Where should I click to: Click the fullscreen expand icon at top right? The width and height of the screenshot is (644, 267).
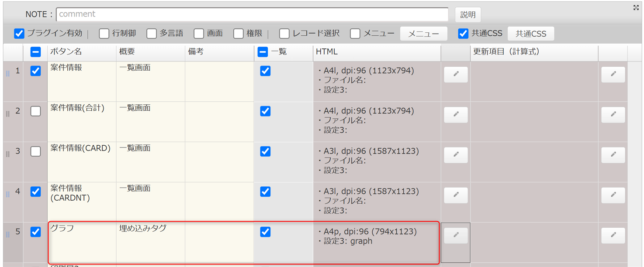click(x=636, y=7)
